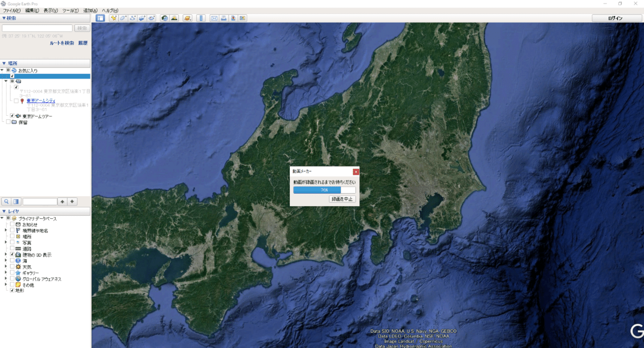Select the Ruler measurement tool

coord(201,18)
